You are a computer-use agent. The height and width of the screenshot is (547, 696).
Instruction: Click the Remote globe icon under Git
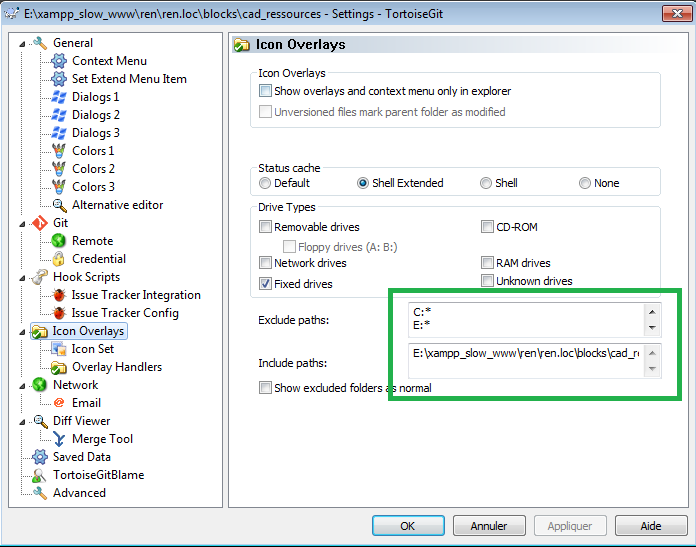pos(59,241)
